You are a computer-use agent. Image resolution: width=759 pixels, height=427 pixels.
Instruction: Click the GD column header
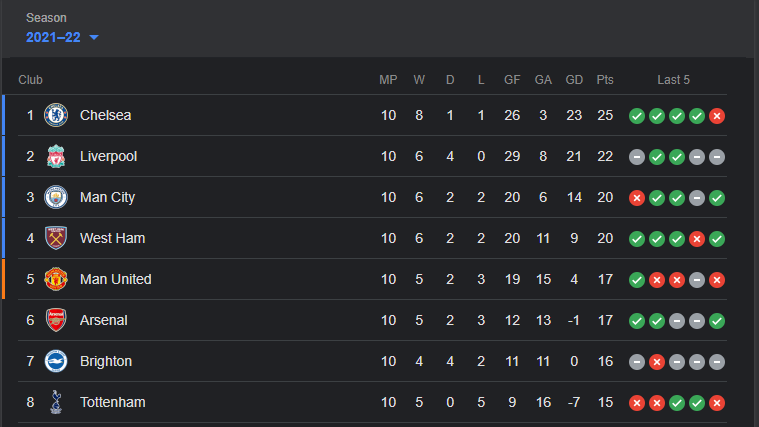click(x=574, y=80)
